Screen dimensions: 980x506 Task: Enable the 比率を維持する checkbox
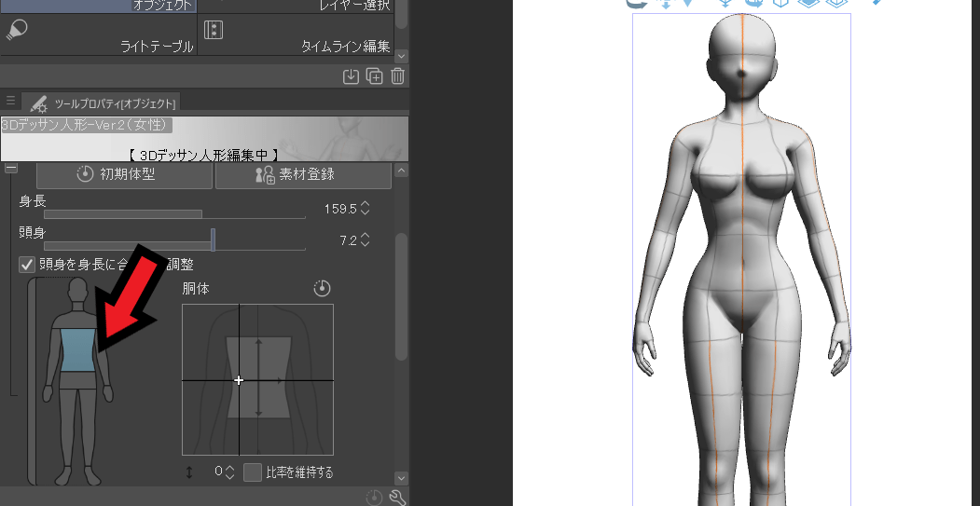252,472
